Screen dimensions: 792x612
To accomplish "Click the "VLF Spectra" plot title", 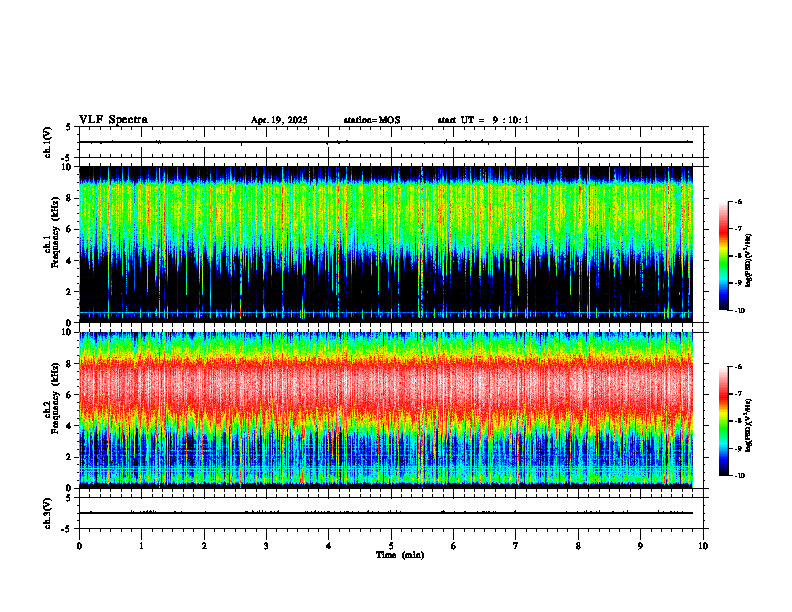I will (x=113, y=120).
